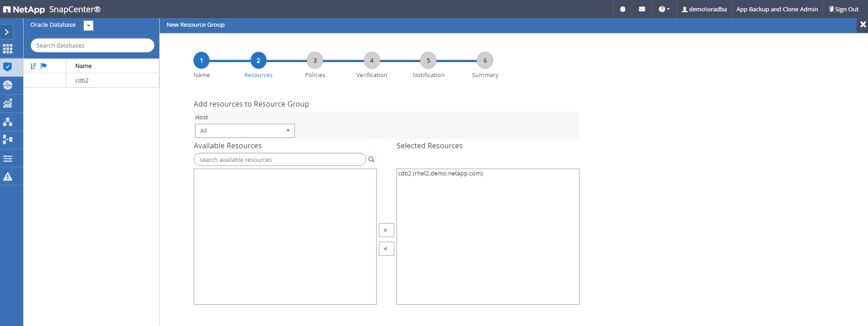The height and width of the screenshot is (326, 868).
Task: Open the Hosts hierarchy icon in sidebar
Action: coord(8,122)
